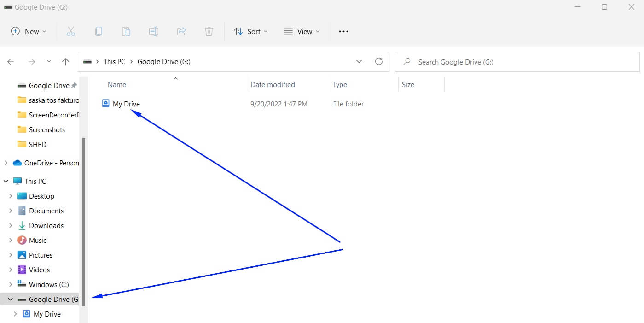644x323 pixels.
Task: Go back using the Back arrow
Action: click(11, 62)
